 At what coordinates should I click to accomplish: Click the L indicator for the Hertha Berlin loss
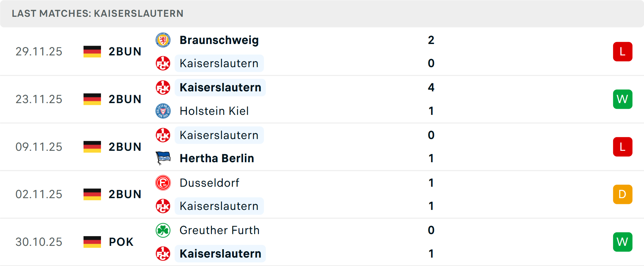[623, 146]
